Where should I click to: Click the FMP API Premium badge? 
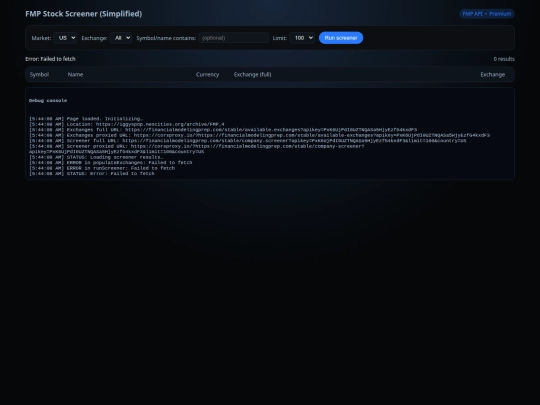pos(487,14)
